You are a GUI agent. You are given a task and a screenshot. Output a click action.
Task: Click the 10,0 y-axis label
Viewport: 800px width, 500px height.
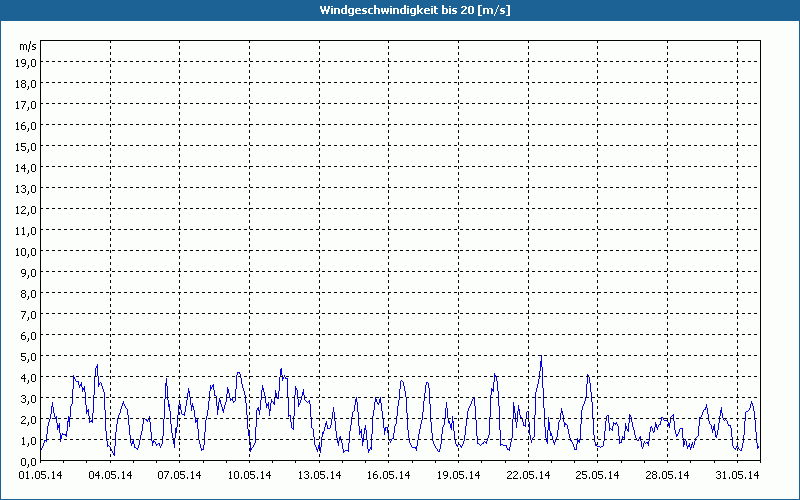coord(26,252)
